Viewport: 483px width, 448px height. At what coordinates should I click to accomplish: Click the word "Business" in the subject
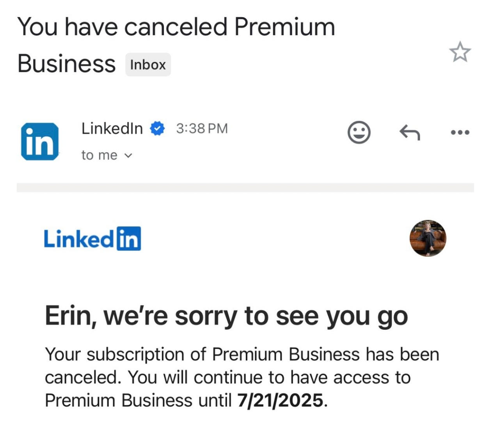point(67,64)
